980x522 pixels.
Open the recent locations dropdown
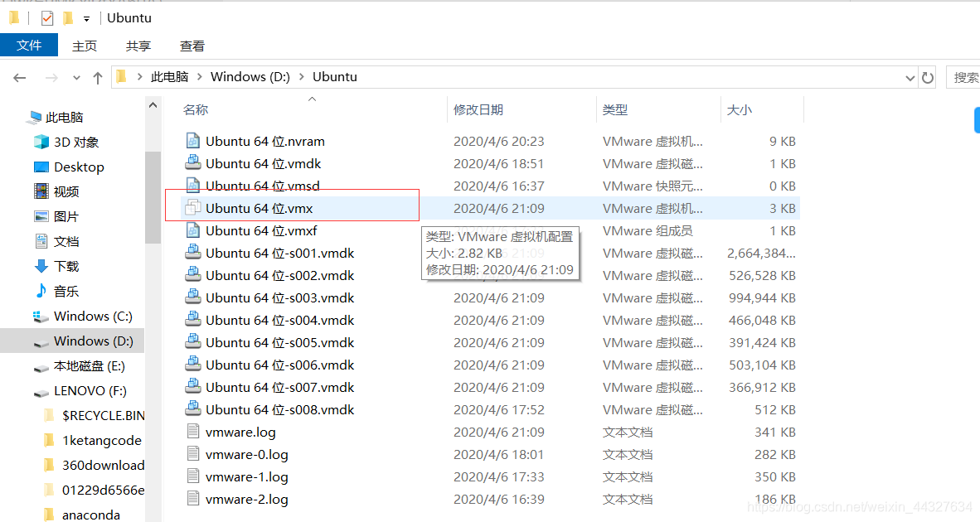pos(76,78)
